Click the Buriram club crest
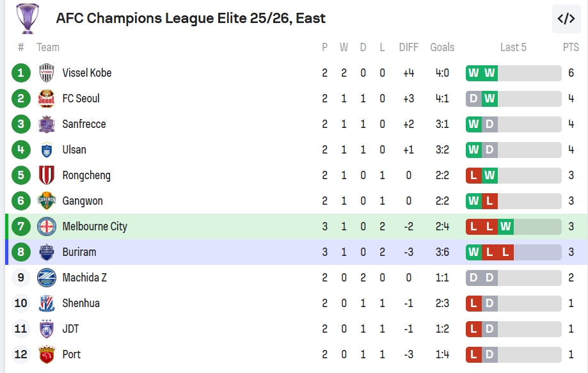 47,252
